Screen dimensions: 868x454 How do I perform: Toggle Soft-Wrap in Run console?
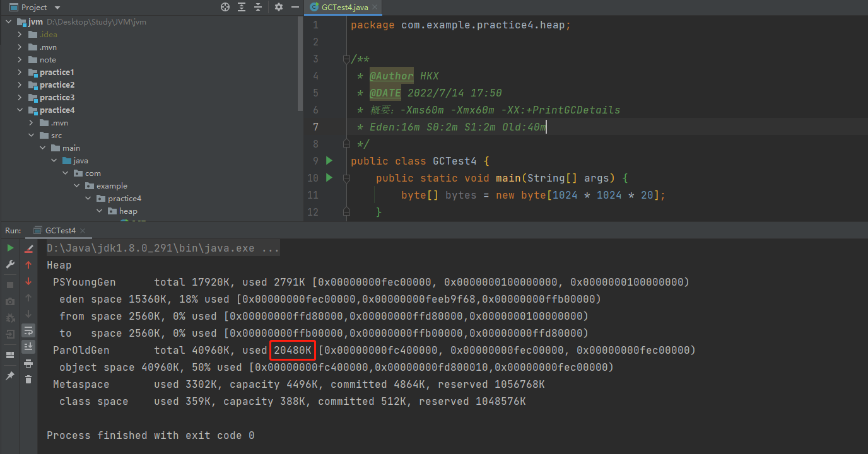pyautogui.click(x=28, y=330)
